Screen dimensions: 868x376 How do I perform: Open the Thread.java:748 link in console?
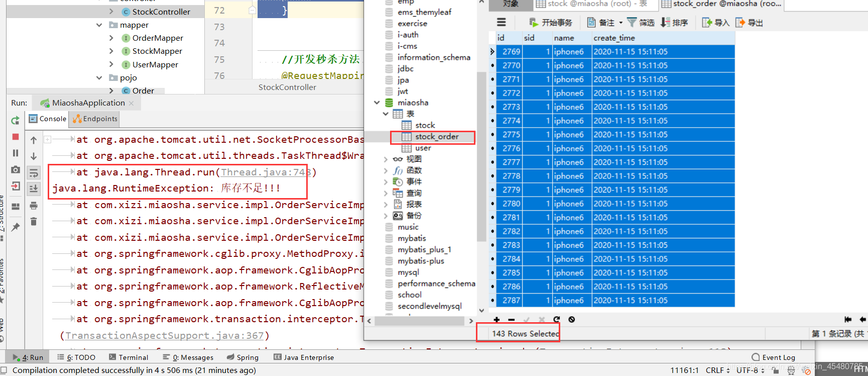click(x=266, y=172)
